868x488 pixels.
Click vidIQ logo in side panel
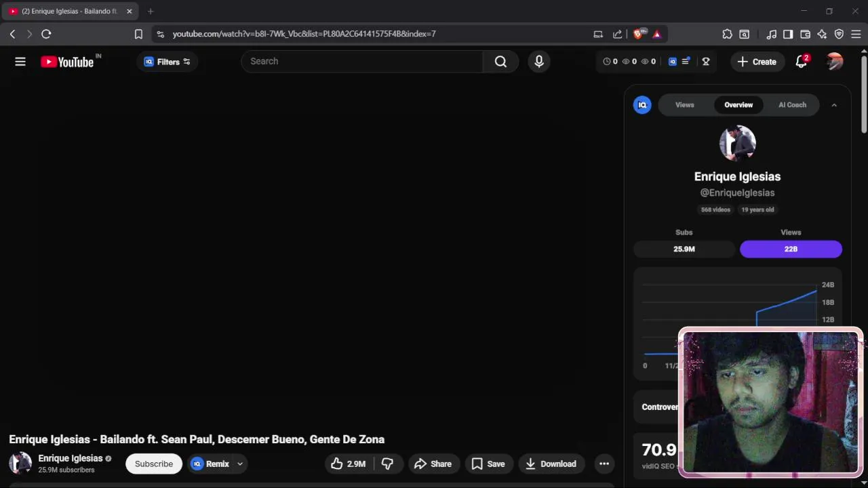coord(642,105)
